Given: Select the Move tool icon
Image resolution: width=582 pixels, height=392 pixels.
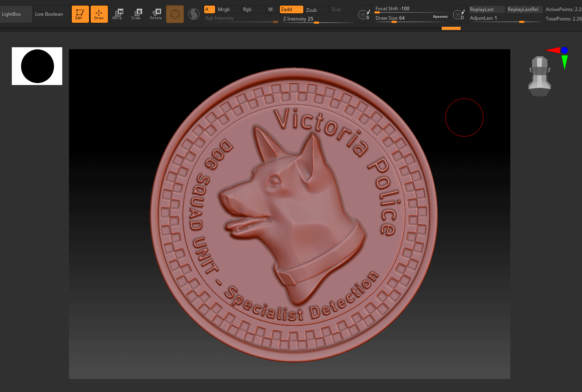Looking at the screenshot, I should (x=117, y=14).
